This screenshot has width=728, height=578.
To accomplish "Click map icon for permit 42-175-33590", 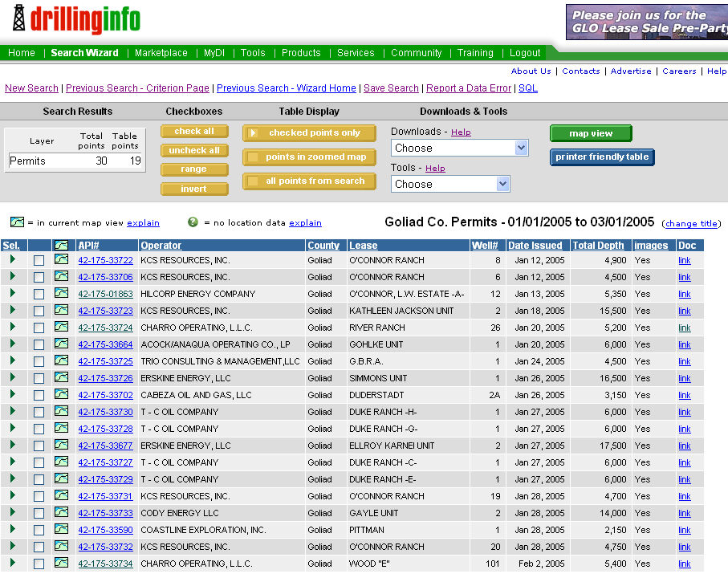I will (x=61, y=529).
